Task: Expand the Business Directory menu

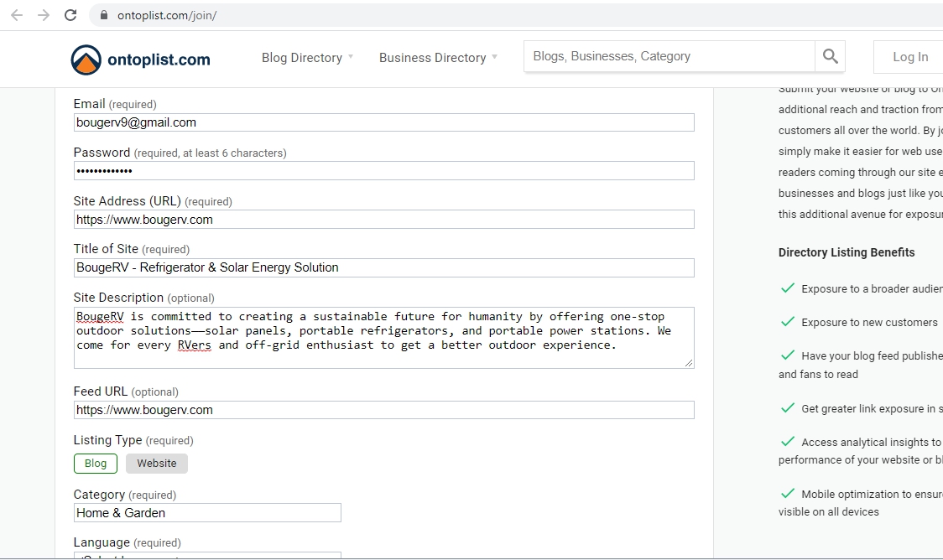Action: coord(438,58)
